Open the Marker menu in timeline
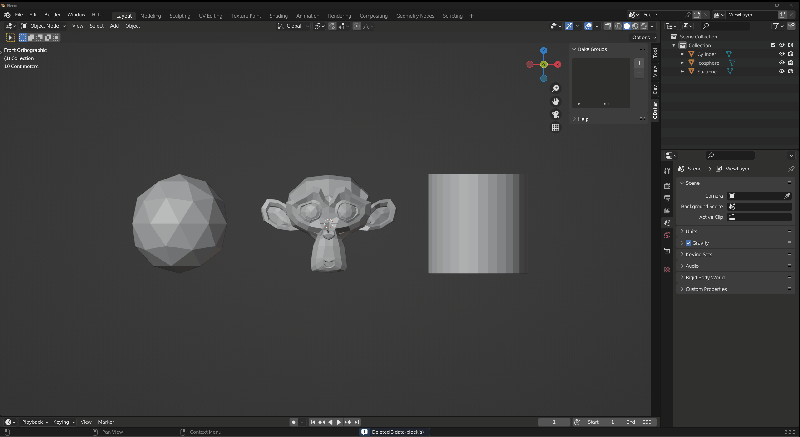The height and width of the screenshot is (437, 800). coord(106,422)
